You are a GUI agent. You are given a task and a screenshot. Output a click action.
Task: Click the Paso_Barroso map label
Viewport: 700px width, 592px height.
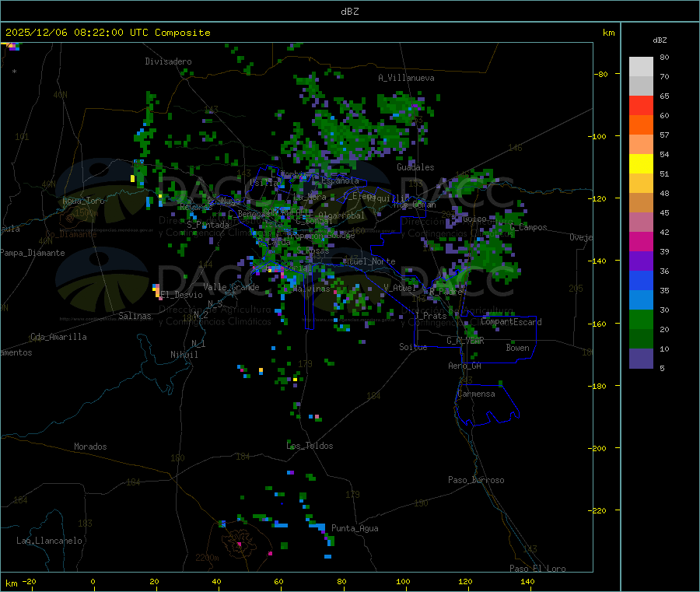476,480
